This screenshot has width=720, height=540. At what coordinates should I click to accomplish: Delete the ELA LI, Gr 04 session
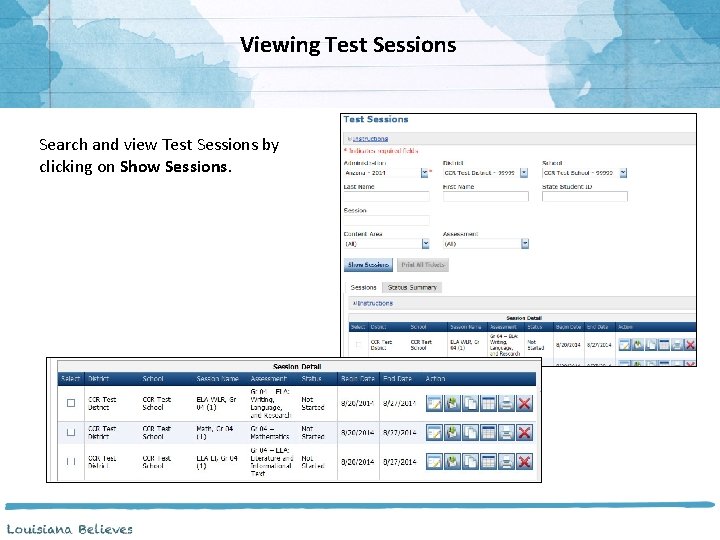click(524, 461)
